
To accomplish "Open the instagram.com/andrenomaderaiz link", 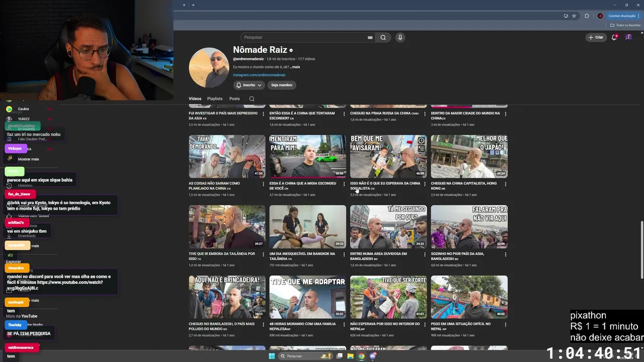I will 259,75.
